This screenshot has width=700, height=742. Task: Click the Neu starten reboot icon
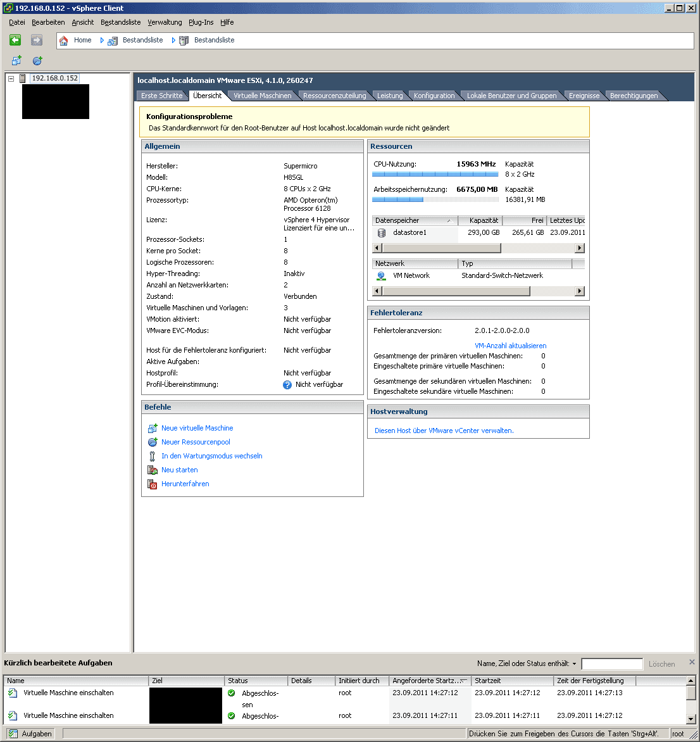pyautogui.click(x=153, y=470)
